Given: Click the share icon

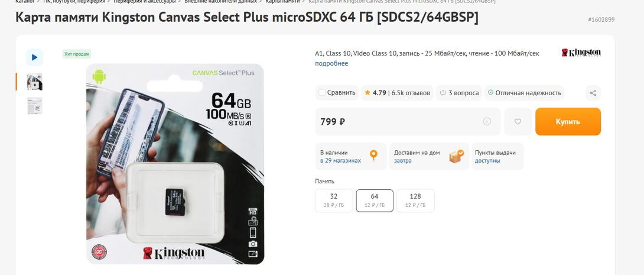Looking at the screenshot, I should tap(593, 93).
